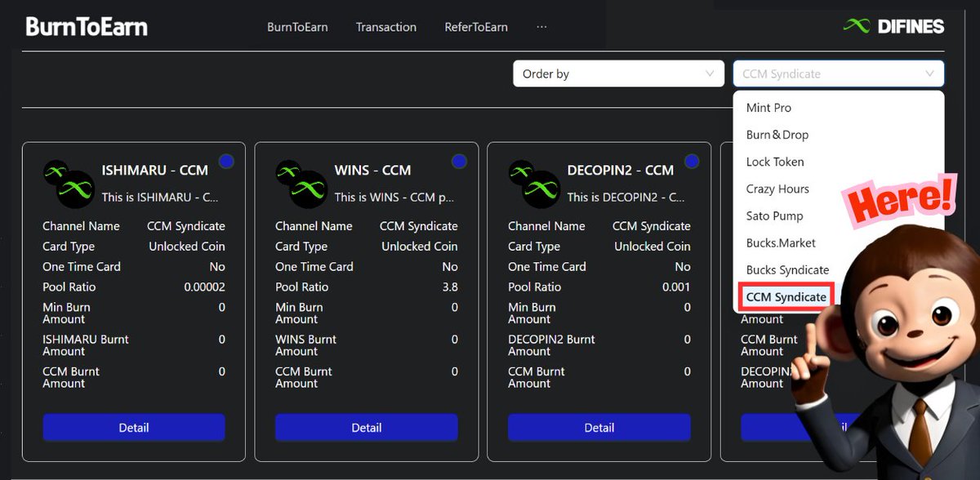This screenshot has height=480, width=980.
Task: Open the CCM Syndicate channel dropdown
Action: pos(839,73)
